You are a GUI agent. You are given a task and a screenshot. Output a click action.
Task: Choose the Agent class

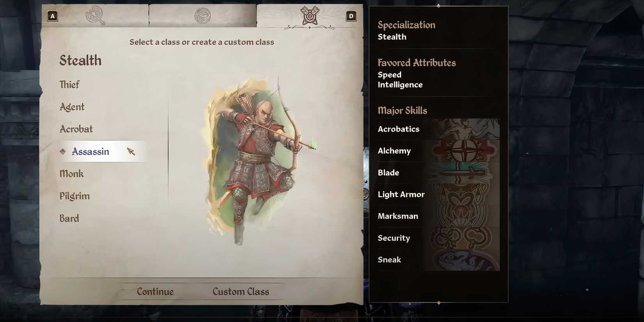click(72, 107)
